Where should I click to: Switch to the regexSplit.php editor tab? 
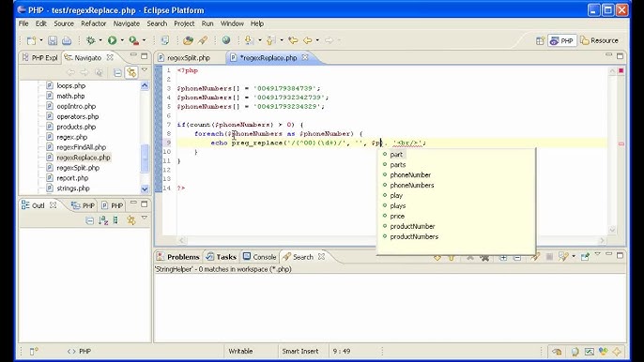[x=184, y=58]
